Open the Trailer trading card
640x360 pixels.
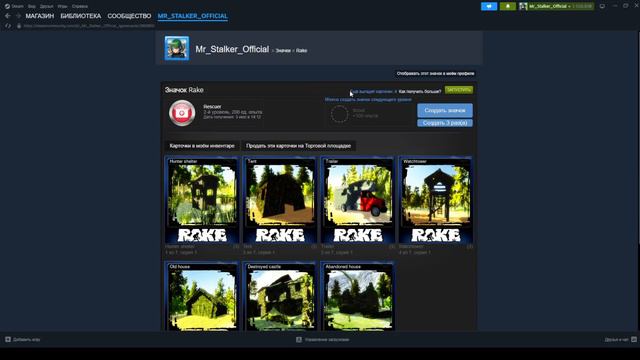pos(358,200)
